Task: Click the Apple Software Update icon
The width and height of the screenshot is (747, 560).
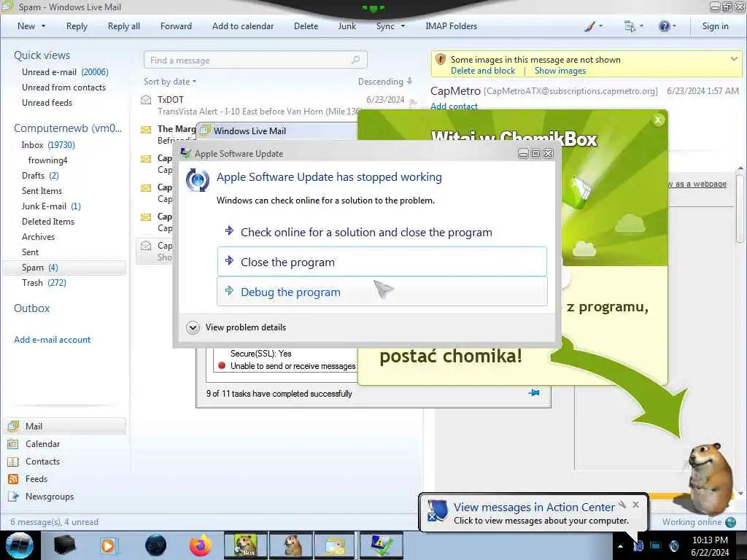Action: point(197,181)
